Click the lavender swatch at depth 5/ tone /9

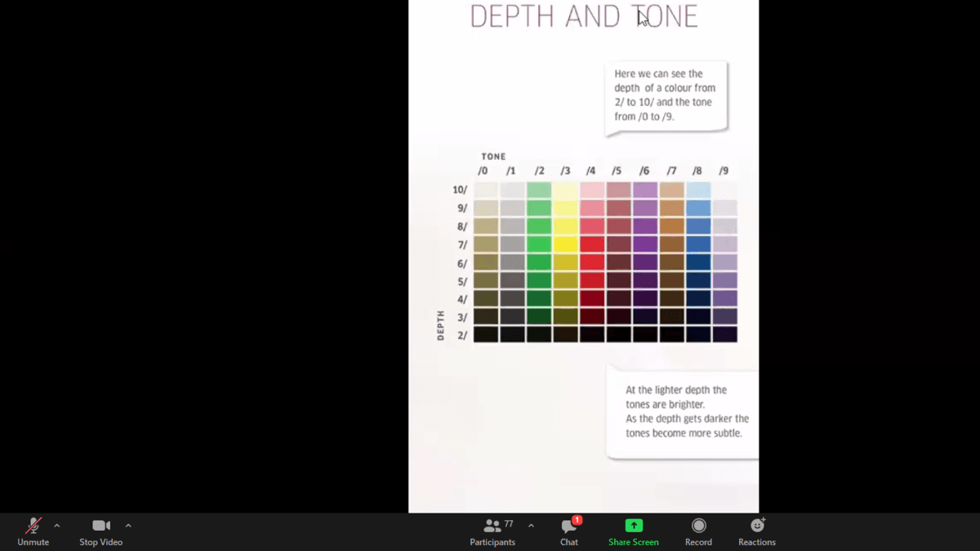pyautogui.click(x=725, y=280)
